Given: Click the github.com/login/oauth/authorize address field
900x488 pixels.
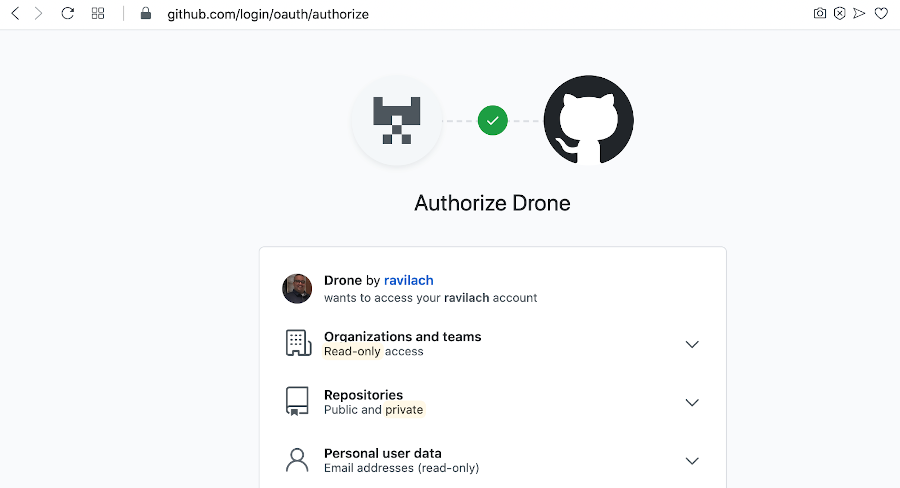Looking at the screenshot, I should pos(268,14).
